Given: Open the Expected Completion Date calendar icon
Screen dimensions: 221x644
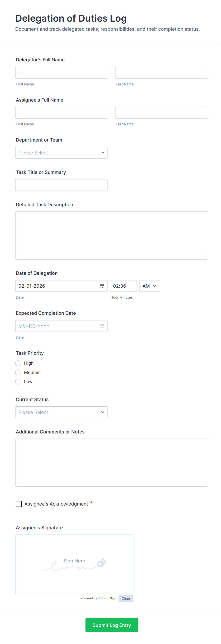Looking at the screenshot, I should pyautogui.click(x=102, y=326).
